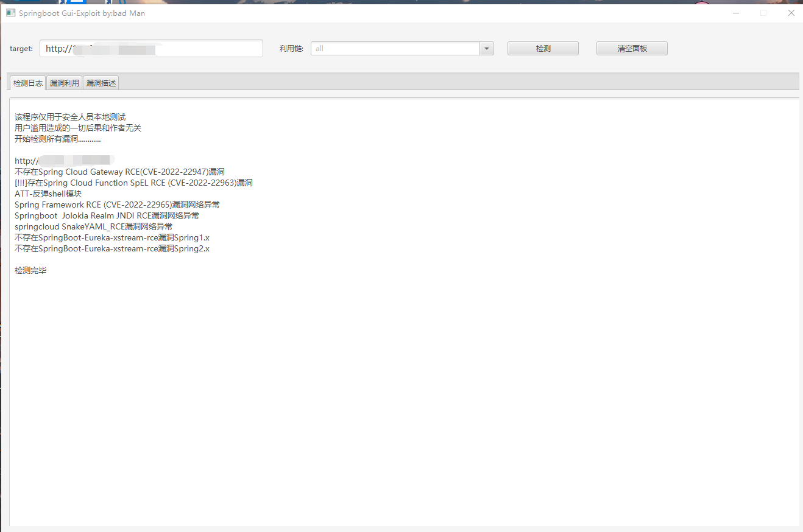Maximize the Springboot Gui-Exploit window

point(763,13)
